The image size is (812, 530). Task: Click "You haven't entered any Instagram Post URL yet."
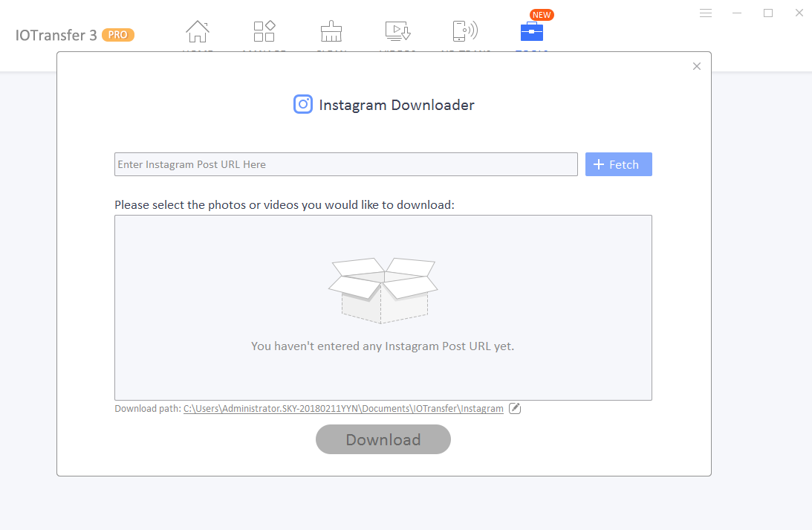pos(383,346)
